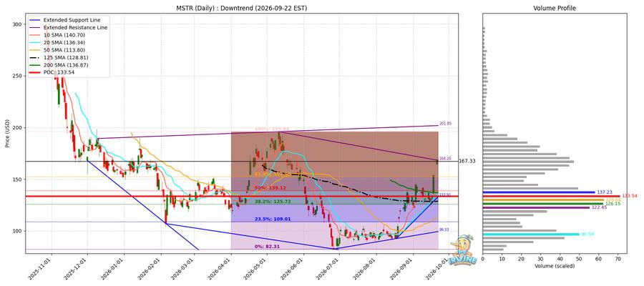Viewport: 644px width, 286px height.
Task: Click the 100 price axis tick label
Action: [x=18, y=231]
